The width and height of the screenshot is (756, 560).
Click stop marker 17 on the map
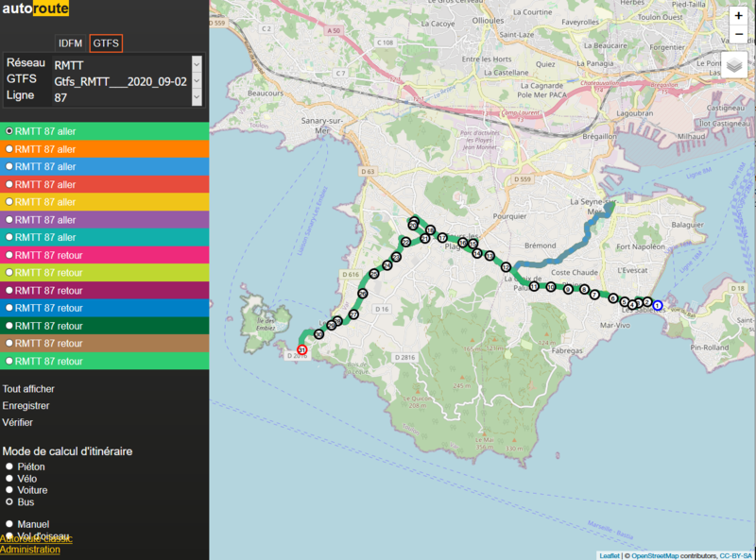[x=442, y=237]
